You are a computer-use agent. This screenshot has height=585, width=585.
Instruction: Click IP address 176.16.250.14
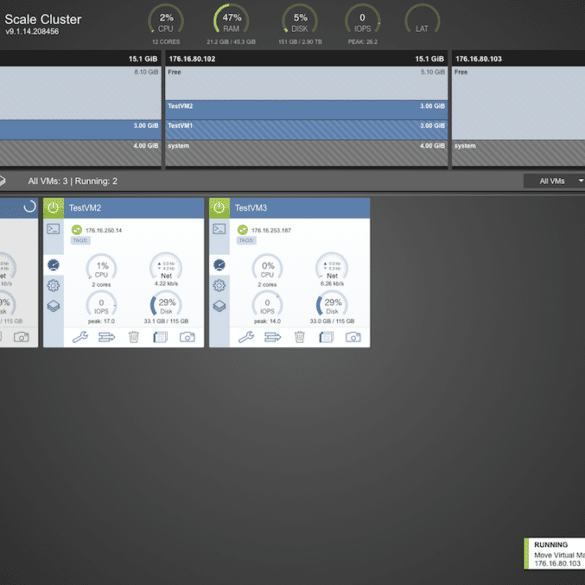pos(104,230)
